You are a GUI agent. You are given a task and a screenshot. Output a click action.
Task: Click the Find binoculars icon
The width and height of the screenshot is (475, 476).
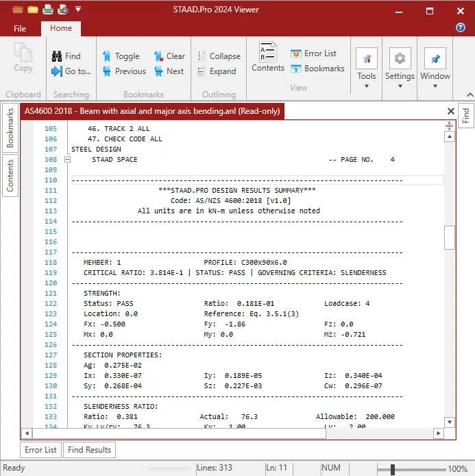point(57,56)
